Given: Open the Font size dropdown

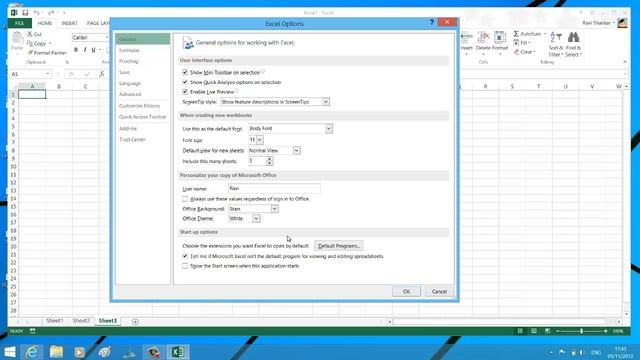Looking at the screenshot, I should click(260, 140).
